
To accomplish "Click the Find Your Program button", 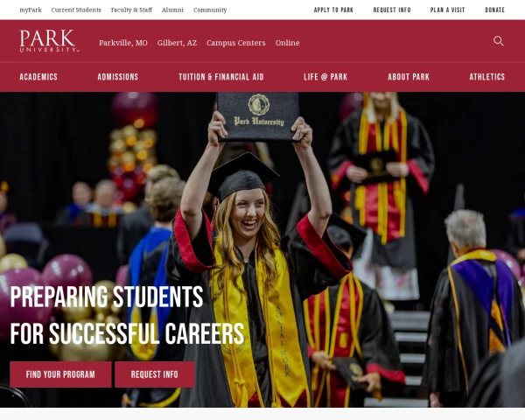I will click(x=60, y=374).
